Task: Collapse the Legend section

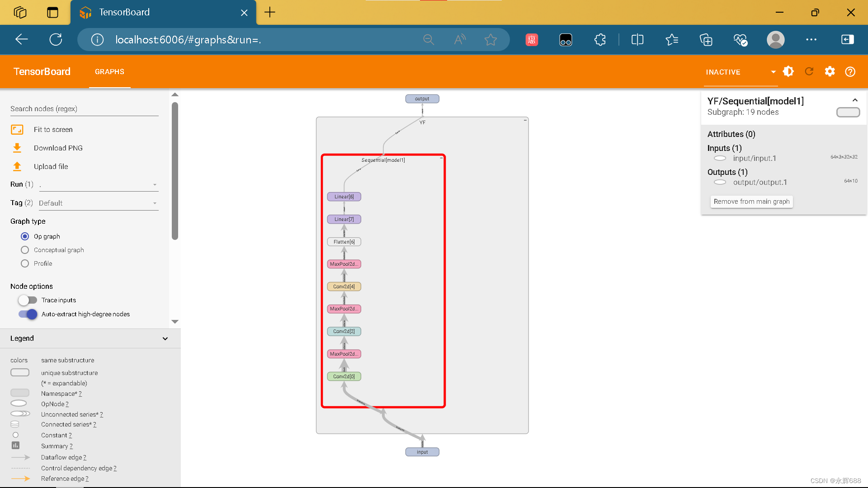Action: pos(165,338)
